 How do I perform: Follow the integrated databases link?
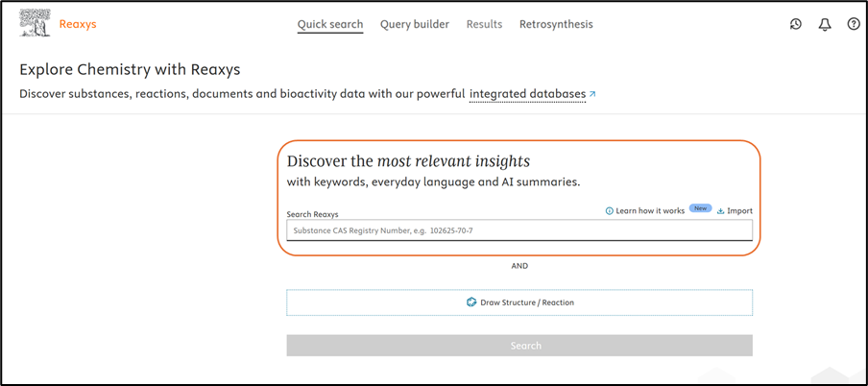pos(527,94)
